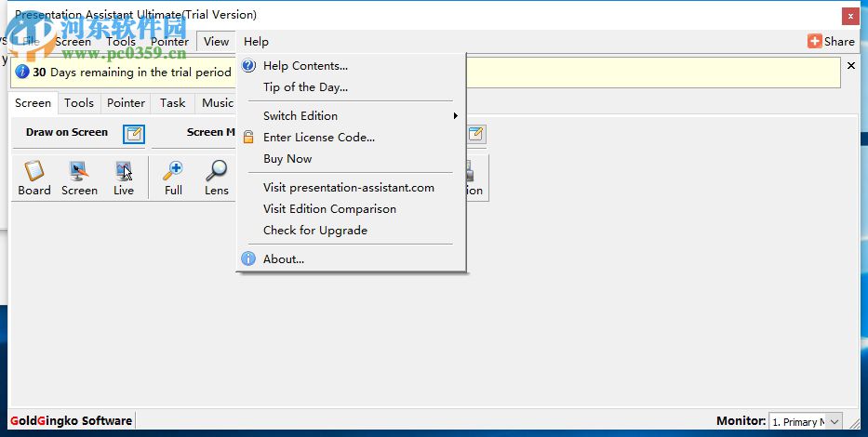Open the Lens magnifier tool

pos(217,179)
